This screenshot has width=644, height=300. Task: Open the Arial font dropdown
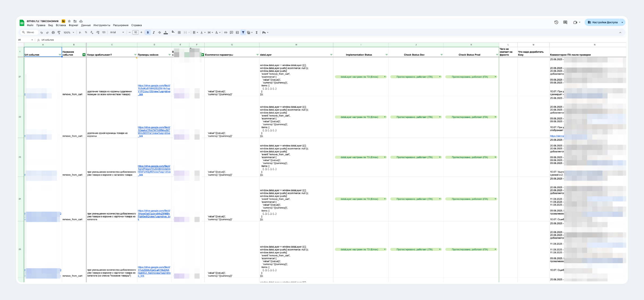[117, 32]
